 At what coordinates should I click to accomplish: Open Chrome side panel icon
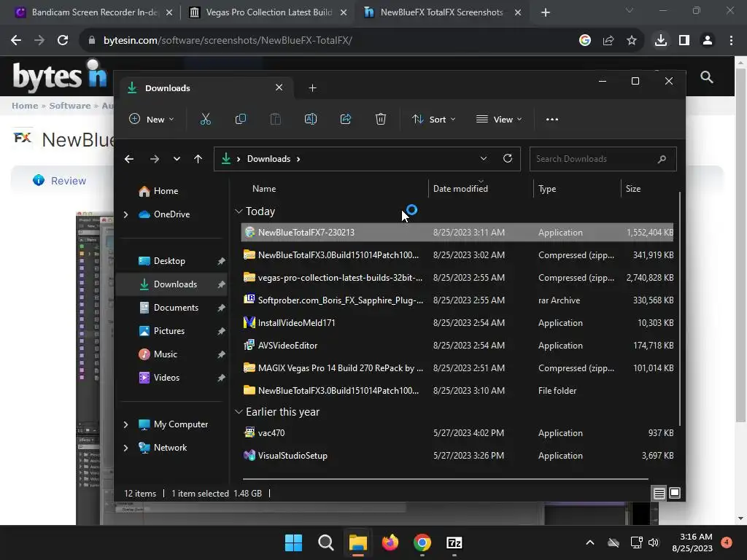click(x=684, y=41)
